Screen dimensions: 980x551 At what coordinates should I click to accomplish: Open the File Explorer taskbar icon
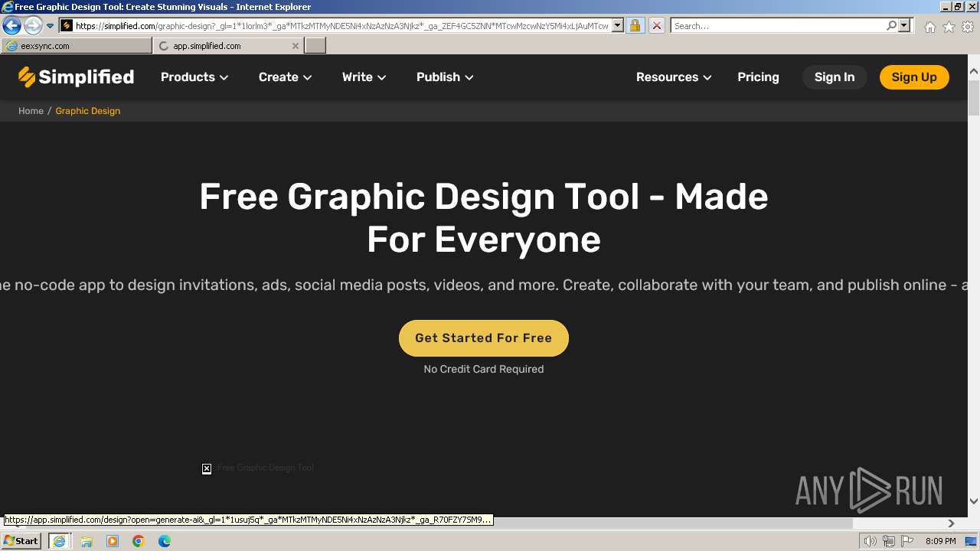[87, 541]
